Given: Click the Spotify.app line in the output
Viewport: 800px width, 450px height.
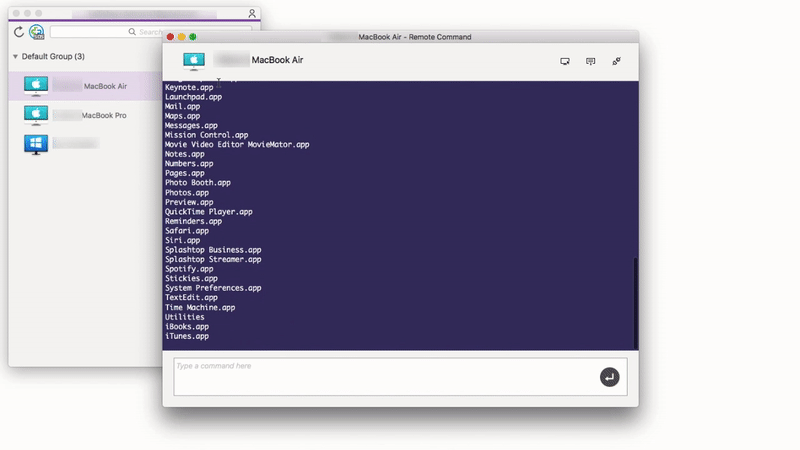Looking at the screenshot, I should point(189,269).
